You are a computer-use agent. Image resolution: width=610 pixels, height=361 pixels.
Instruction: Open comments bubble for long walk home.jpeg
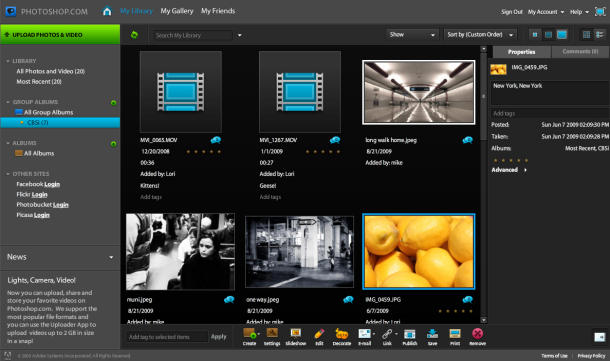[x=468, y=140]
